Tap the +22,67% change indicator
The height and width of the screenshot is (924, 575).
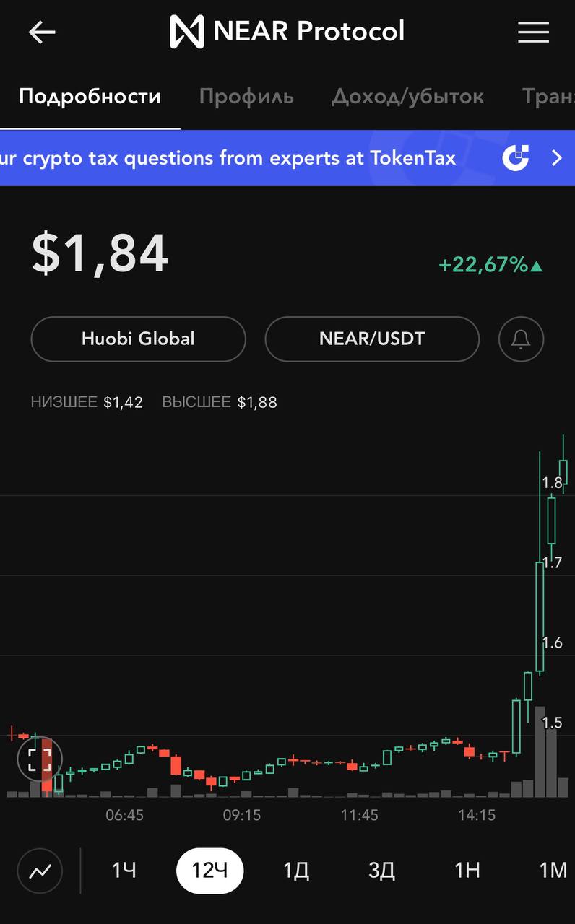pos(490,265)
